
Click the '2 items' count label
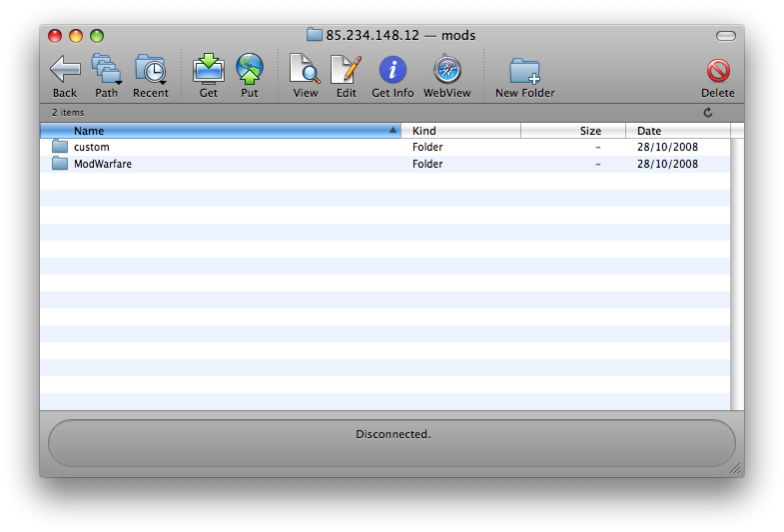[68, 113]
